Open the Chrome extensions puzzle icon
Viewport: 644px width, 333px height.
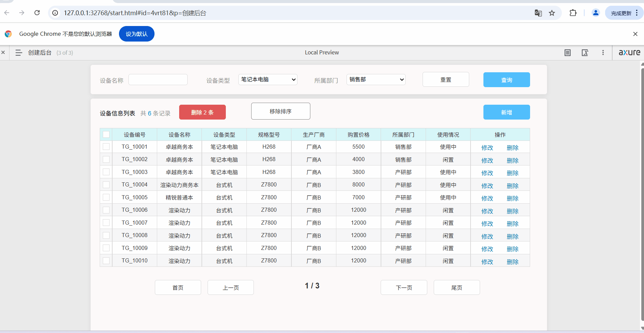coord(573,13)
